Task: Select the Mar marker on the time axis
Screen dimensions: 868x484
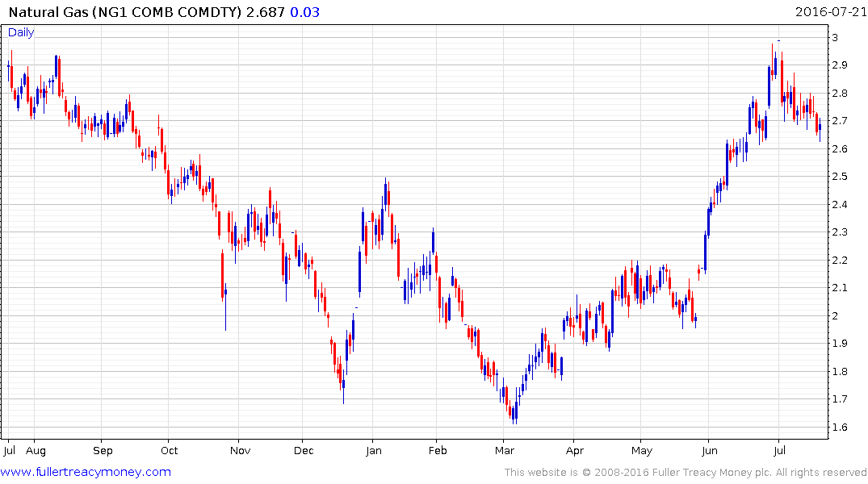Action: coord(505,451)
